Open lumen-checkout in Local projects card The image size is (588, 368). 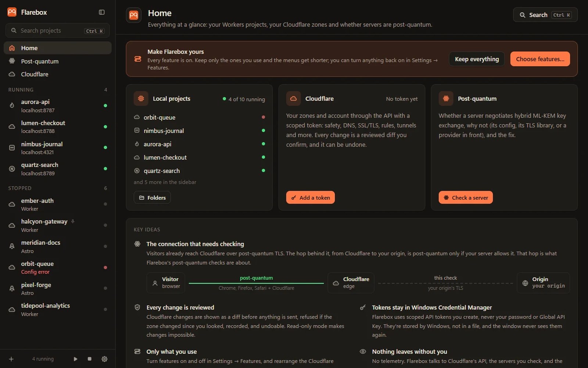click(199, 158)
